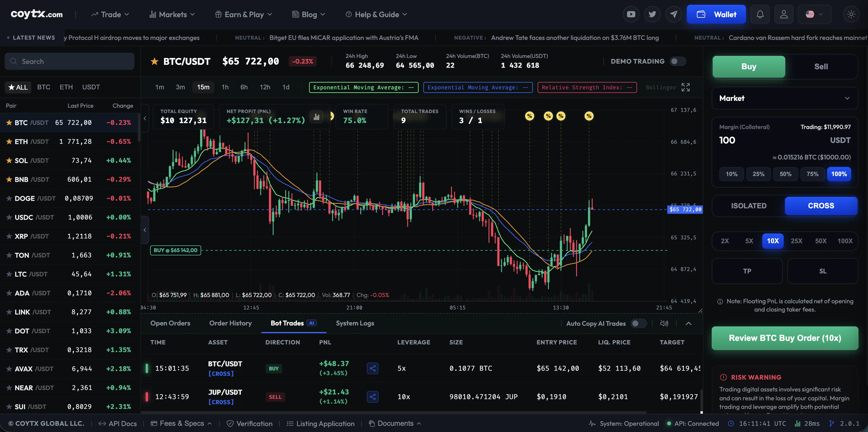Expand Documents footer menu
The width and height of the screenshot is (868, 432).
tap(395, 423)
